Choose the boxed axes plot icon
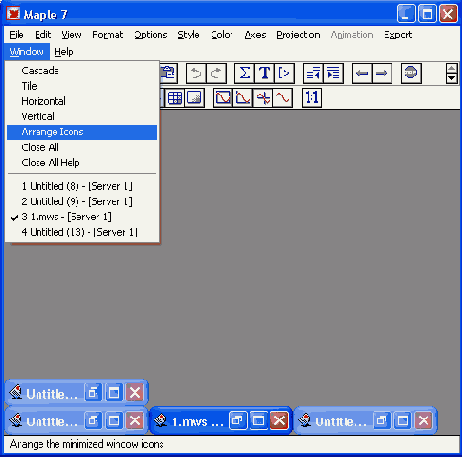The height and width of the screenshot is (457, 462). click(223, 98)
